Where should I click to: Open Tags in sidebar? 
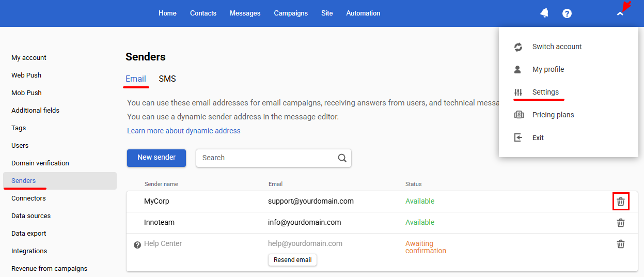[x=19, y=128]
